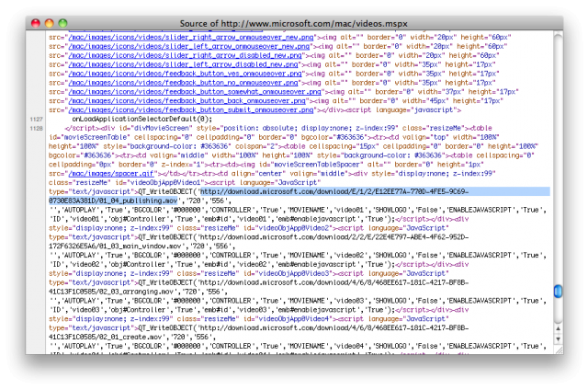Click the '02_01_create.mov' filename text
The height and width of the screenshot is (390, 588).
click(x=130, y=337)
